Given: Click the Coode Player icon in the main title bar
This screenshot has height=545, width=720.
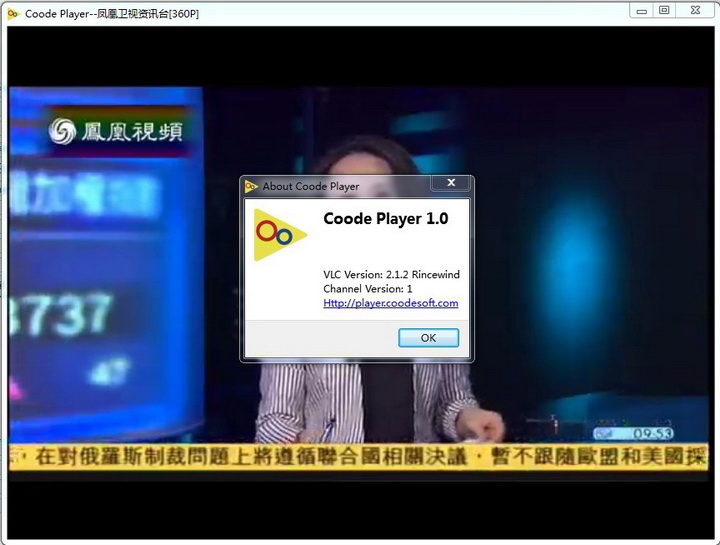Looking at the screenshot, I should 13,14.
